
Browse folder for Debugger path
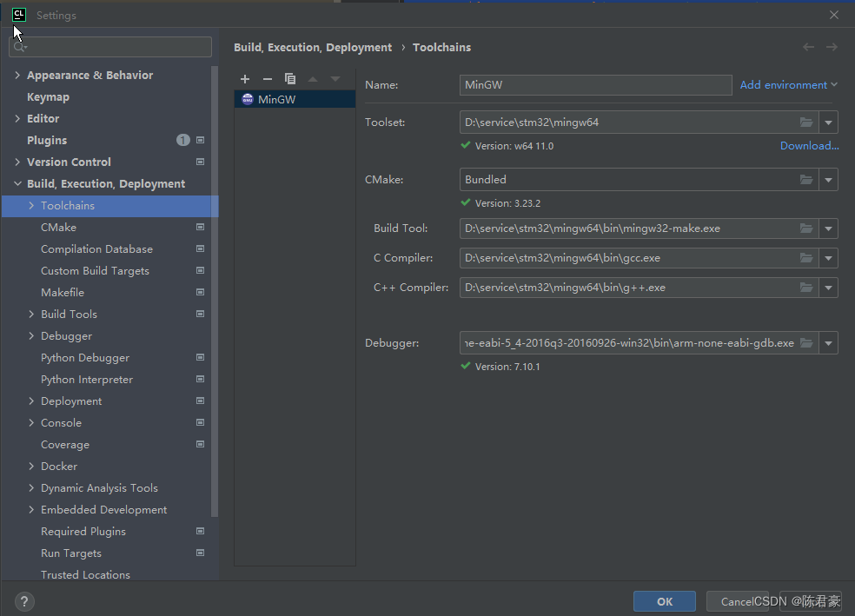click(x=806, y=343)
